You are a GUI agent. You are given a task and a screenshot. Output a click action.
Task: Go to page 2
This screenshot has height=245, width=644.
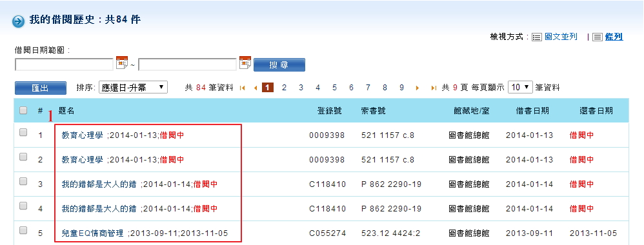[x=284, y=88]
